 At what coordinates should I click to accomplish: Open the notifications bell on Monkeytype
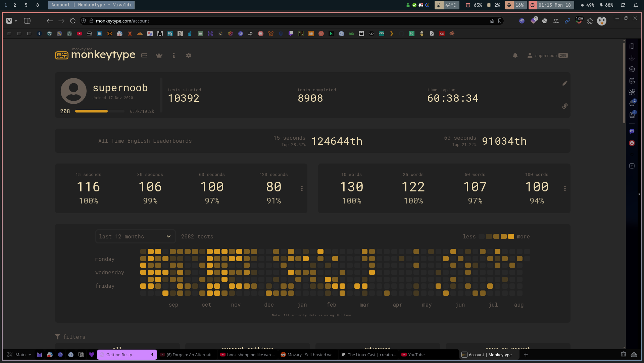[515, 55]
